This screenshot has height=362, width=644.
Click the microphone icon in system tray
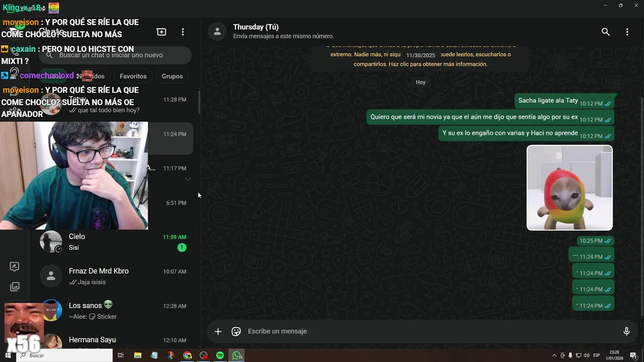click(x=570, y=355)
